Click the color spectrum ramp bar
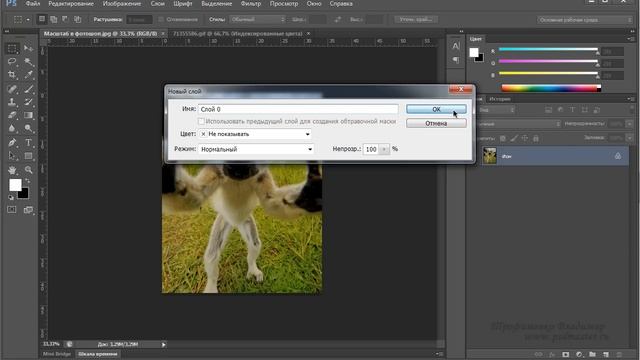Screen dimensions: 640x360 coord(551,87)
